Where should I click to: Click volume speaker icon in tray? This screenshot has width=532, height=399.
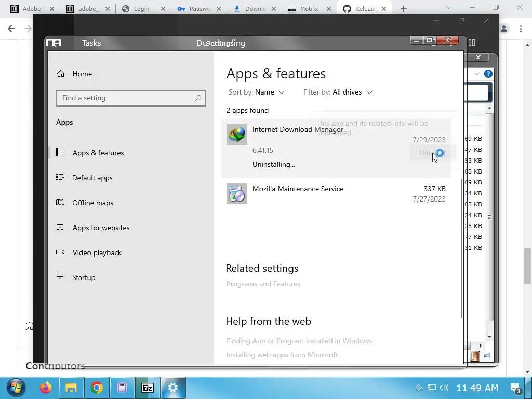(444, 388)
